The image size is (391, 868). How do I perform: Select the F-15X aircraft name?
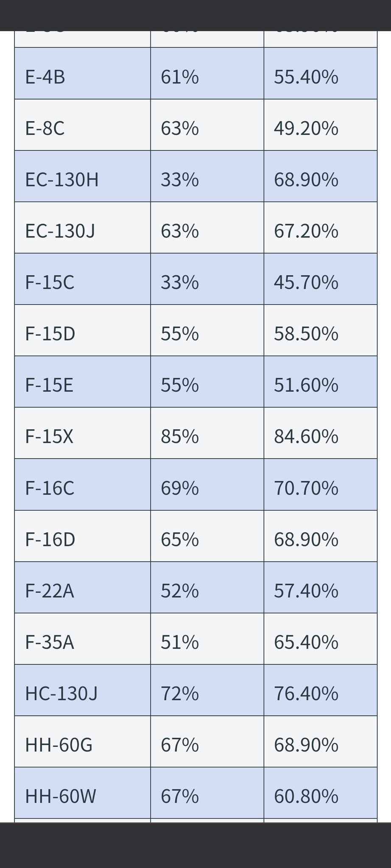pyautogui.click(x=49, y=437)
